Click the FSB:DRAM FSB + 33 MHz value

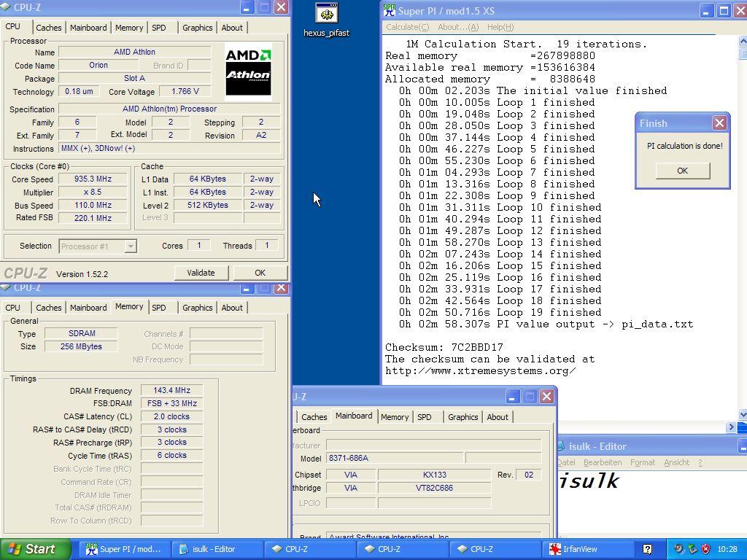pyautogui.click(x=171, y=403)
